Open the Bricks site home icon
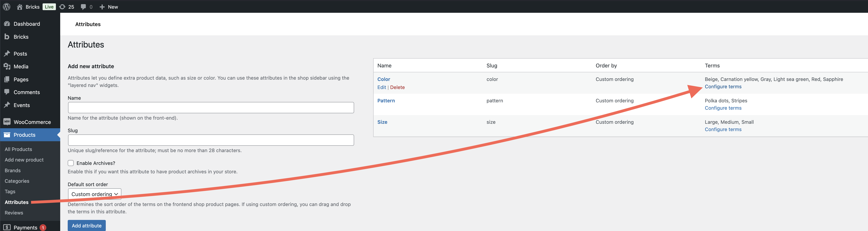Screen dimensions: 868x231 20,7
